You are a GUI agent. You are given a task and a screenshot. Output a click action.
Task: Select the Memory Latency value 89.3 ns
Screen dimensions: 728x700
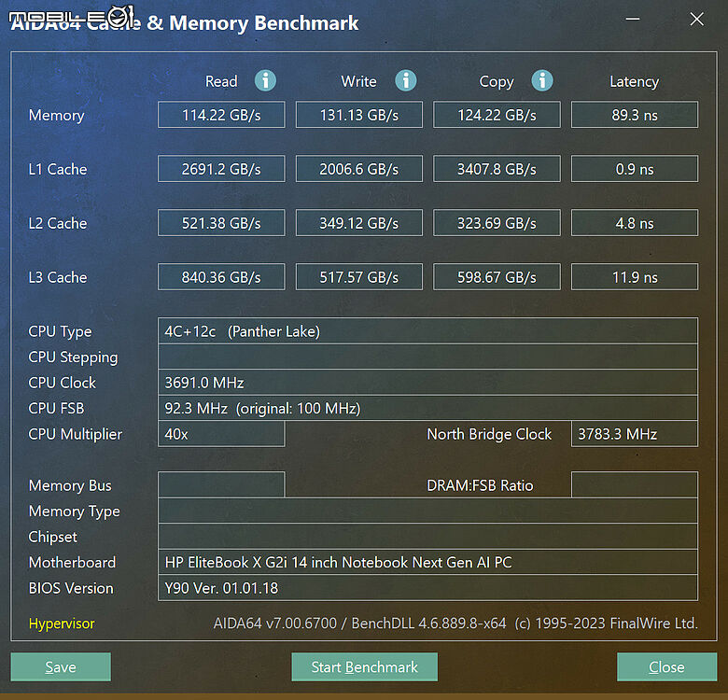(x=635, y=115)
